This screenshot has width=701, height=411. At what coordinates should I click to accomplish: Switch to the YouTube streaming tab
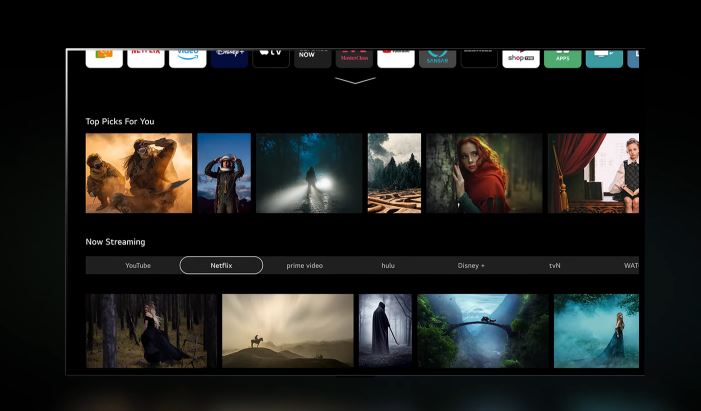[x=138, y=266]
